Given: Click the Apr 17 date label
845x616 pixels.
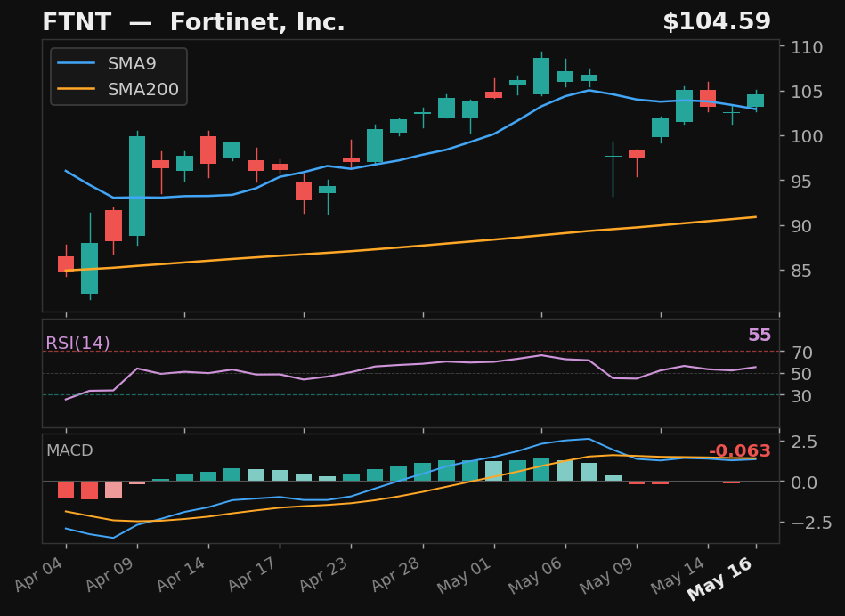Looking at the screenshot, I should pos(252,574).
